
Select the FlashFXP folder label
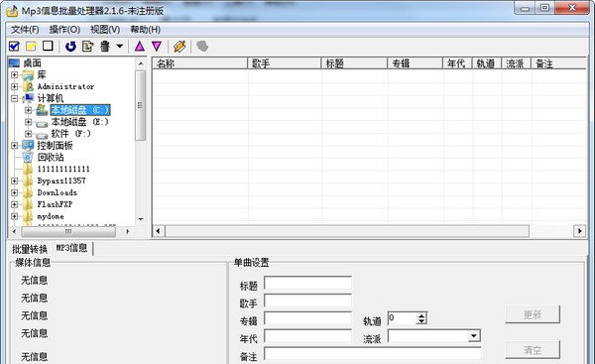click(55, 204)
